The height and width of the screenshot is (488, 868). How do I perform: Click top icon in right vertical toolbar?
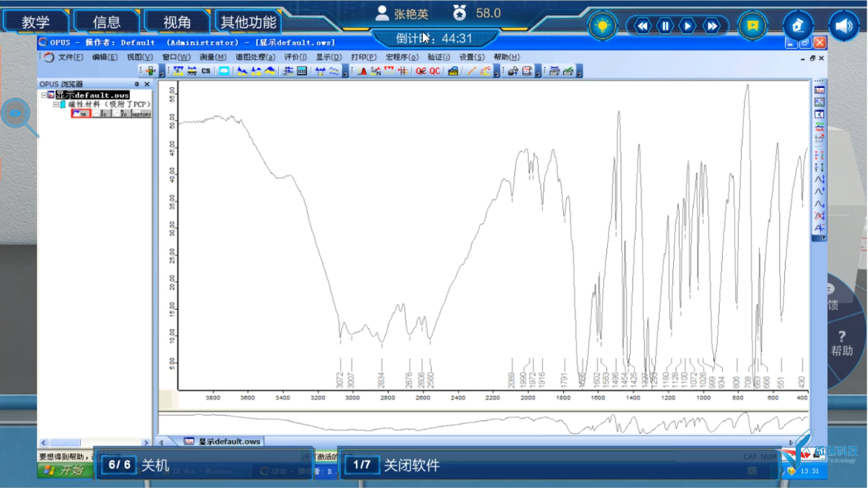(820, 90)
